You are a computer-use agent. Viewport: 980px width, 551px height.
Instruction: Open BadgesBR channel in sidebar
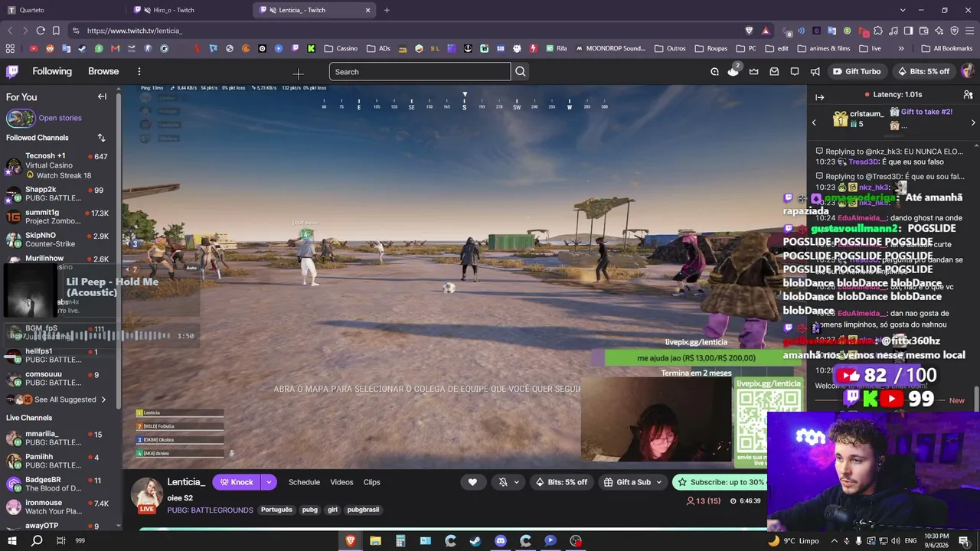[57, 484]
